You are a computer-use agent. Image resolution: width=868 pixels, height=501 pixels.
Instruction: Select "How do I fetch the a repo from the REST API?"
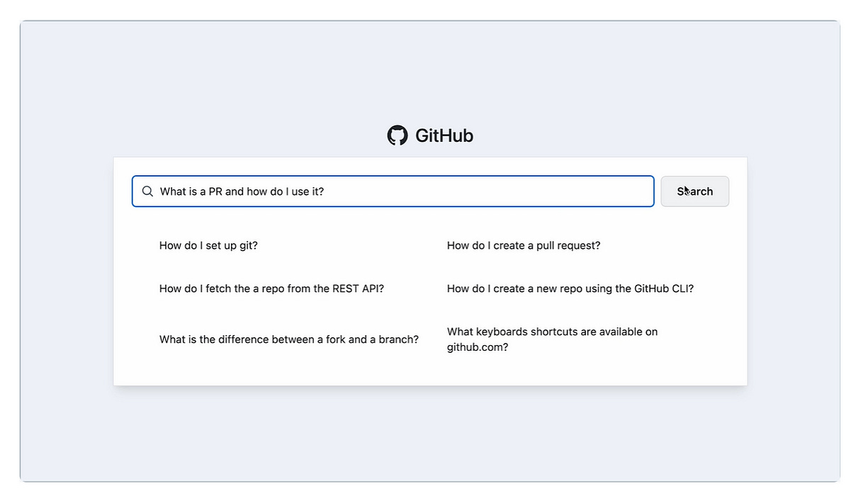[x=271, y=288]
